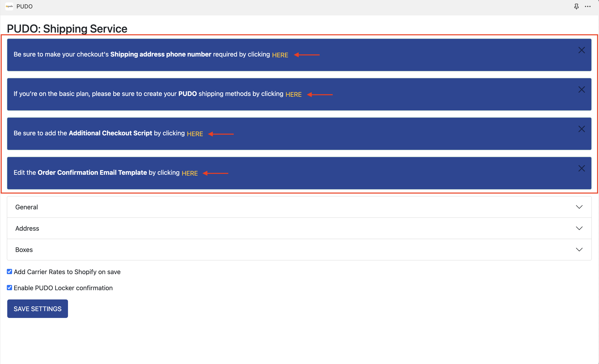Click HERE link for Order Confirmation Email Template
This screenshot has width=599, height=364.
click(190, 173)
